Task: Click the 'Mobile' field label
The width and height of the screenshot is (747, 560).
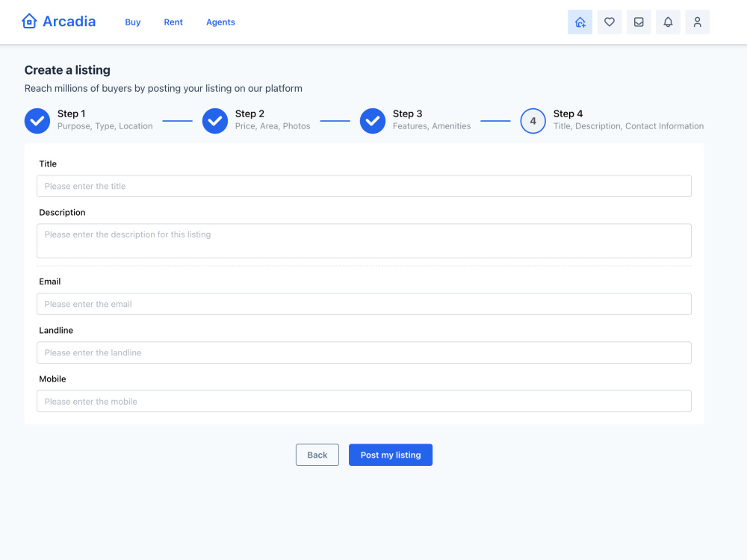Action: tap(52, 379)
